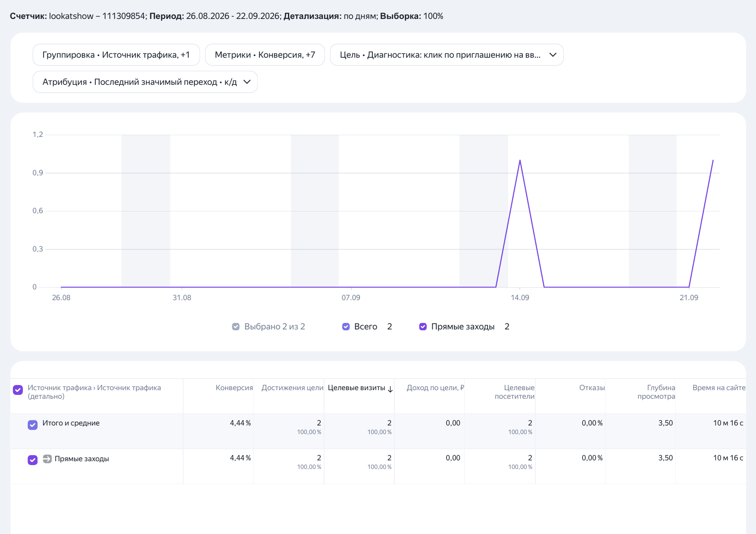The width and height of the screenshot is (756, 534).
Task: Click the 'Итого и средние' row label
Action: 71,423
